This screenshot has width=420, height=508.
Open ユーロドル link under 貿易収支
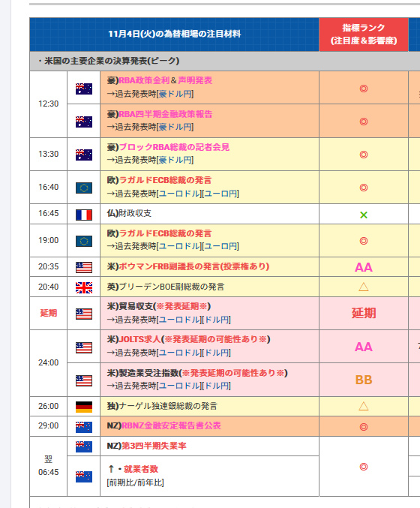coord(179,320)
